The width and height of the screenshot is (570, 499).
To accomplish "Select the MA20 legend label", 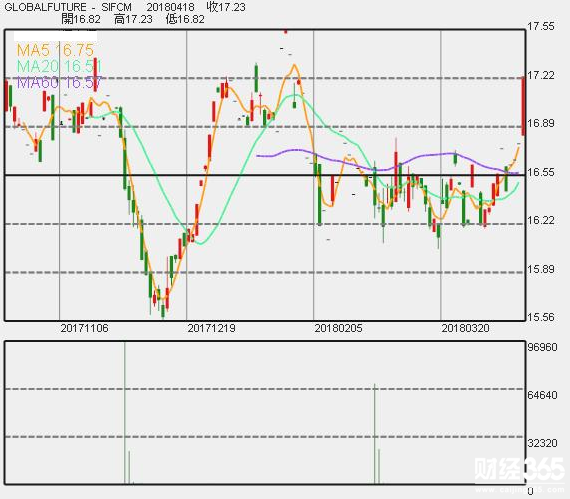I will [59, 67].
